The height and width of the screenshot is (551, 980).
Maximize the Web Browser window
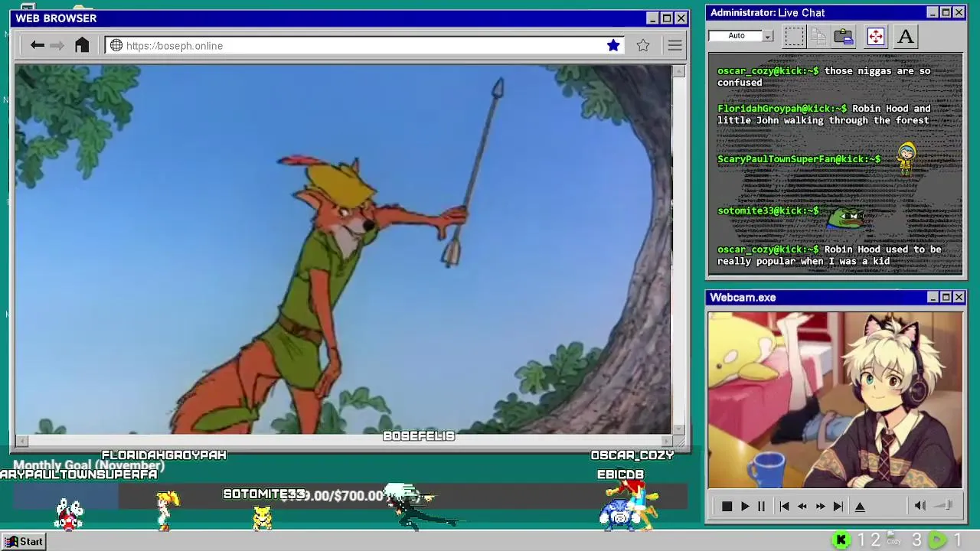(x=666, y=18)
